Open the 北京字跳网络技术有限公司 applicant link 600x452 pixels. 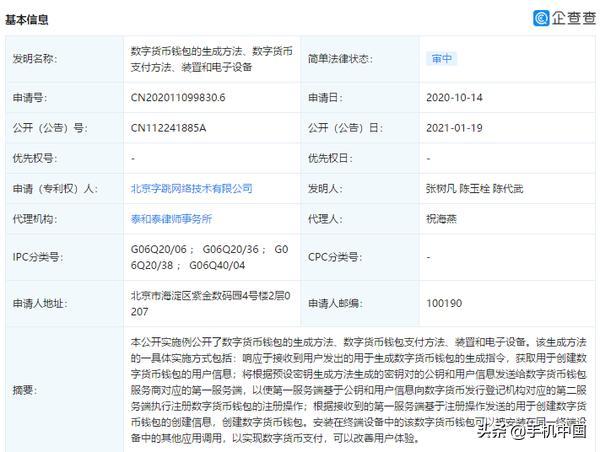pos(191,188)
